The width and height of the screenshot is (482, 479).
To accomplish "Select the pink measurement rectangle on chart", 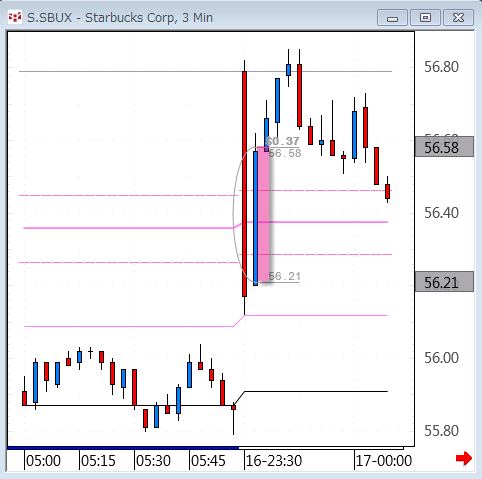I will [263, 214].
